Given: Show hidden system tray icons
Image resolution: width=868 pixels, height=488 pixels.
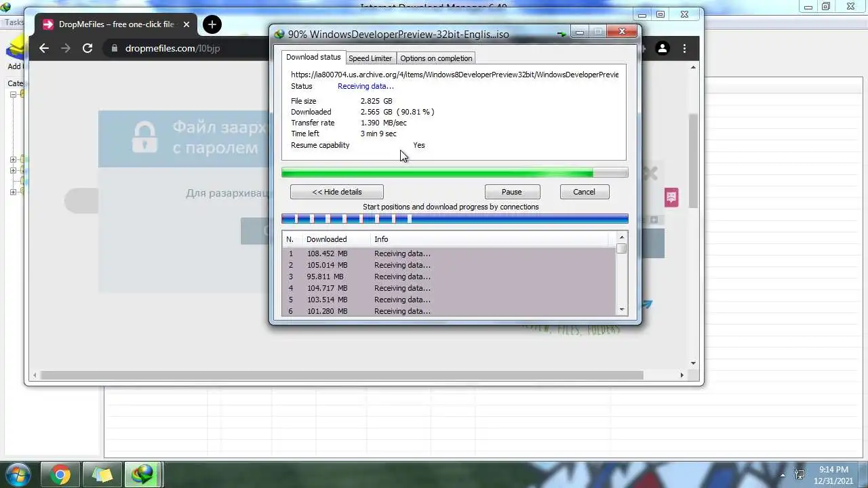Looking at the screenshot, I should tap(783, 475).
